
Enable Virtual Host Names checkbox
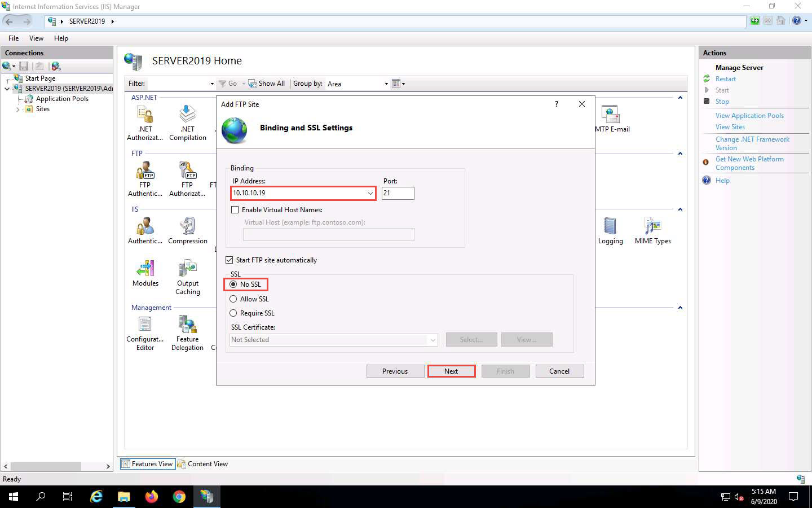235,210
